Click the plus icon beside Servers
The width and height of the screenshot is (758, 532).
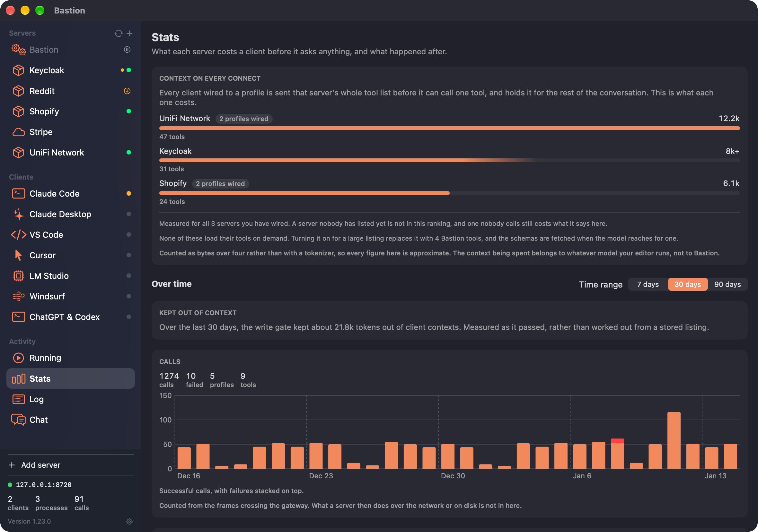pyautogui.click(x=129, y=33)
